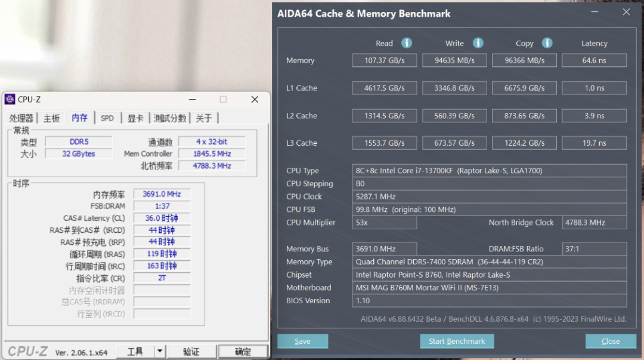Click the Memory Read value 107.37 GB/s

point(385,60)
